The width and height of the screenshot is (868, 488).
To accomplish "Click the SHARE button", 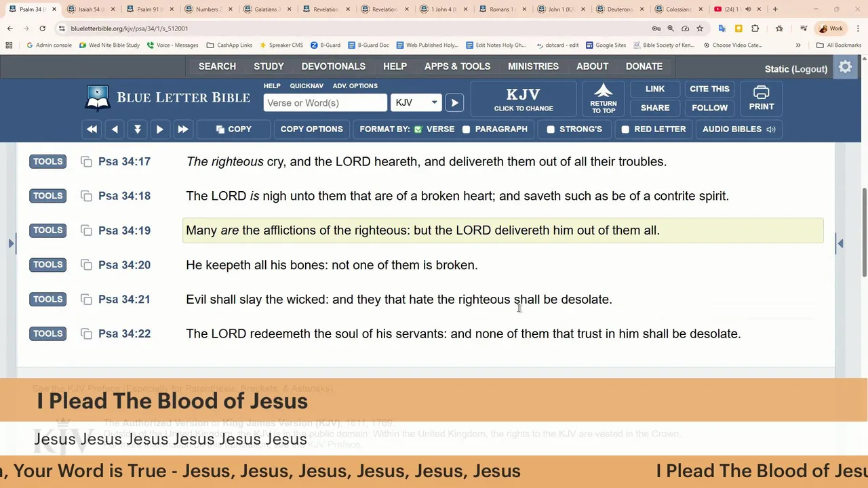I will pos(655,108).
